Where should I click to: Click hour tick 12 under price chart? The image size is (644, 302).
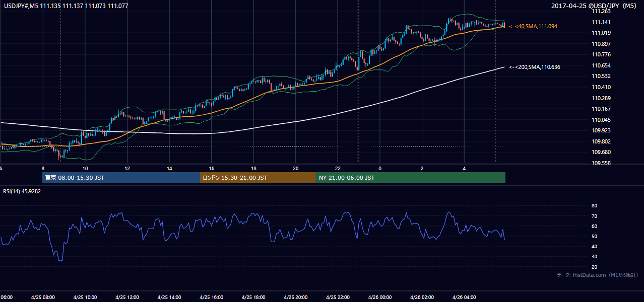127,168
